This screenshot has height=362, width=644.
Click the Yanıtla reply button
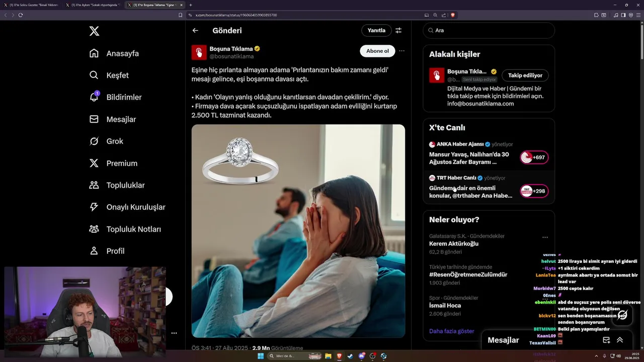pos(376,30)
